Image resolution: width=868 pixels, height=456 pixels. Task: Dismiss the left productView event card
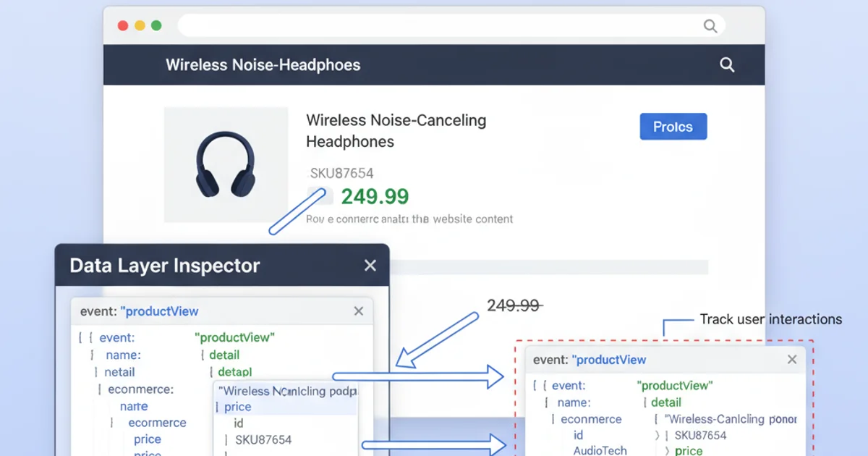tap(358, 311)
